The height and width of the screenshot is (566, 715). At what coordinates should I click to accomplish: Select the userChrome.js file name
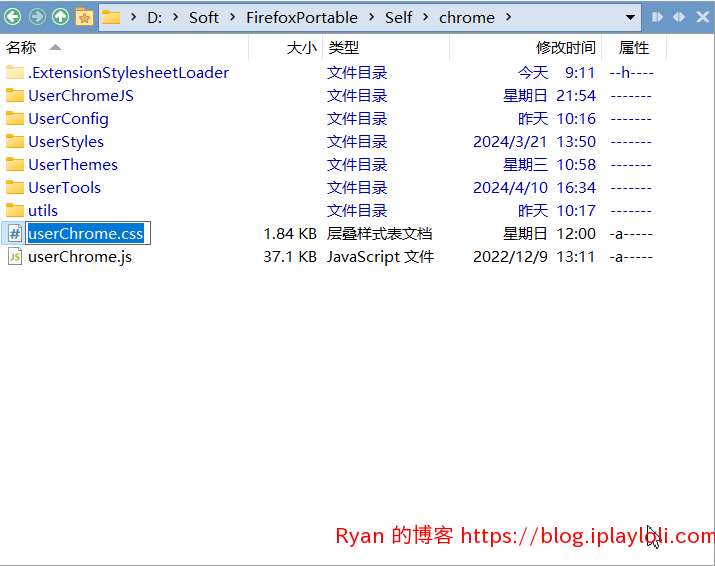[80, 257]
